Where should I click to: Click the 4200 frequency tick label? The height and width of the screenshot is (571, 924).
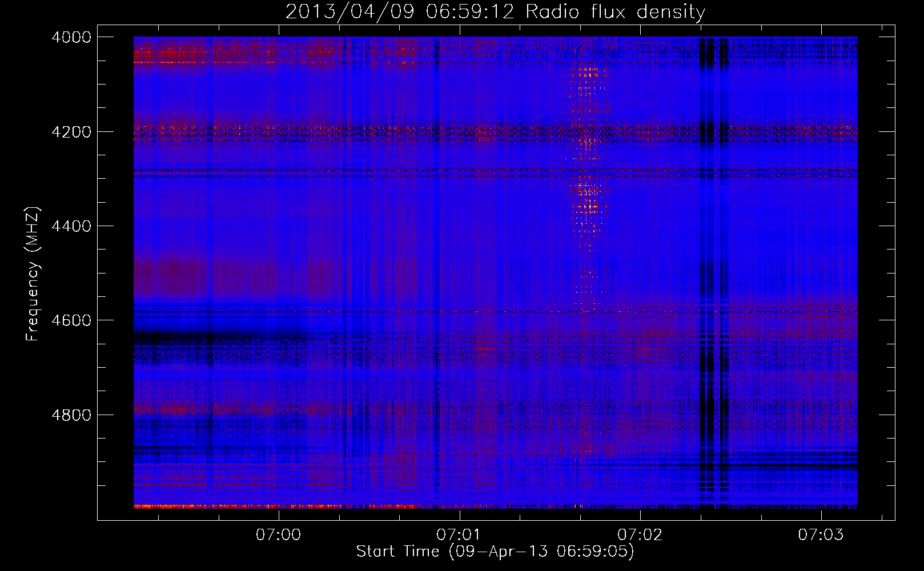pos(71,132)
